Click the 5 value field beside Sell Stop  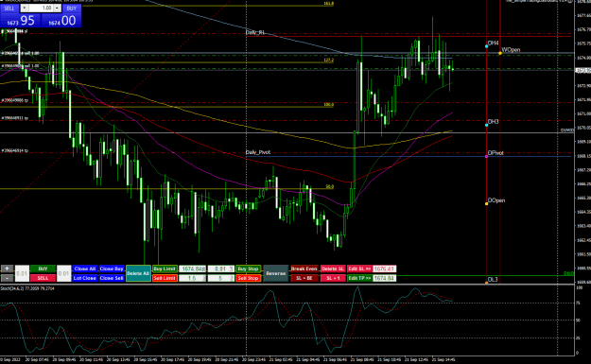(x=221, y=278)
